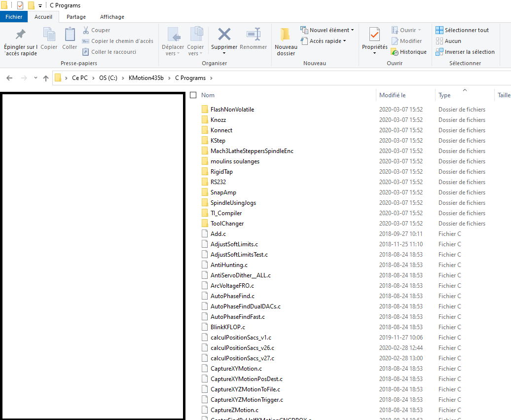Image resolution: width=511 pixels, height=420 pixels.
Task: Create a Nouveau dossier from the ribbon
Action: tap(286, 41)
